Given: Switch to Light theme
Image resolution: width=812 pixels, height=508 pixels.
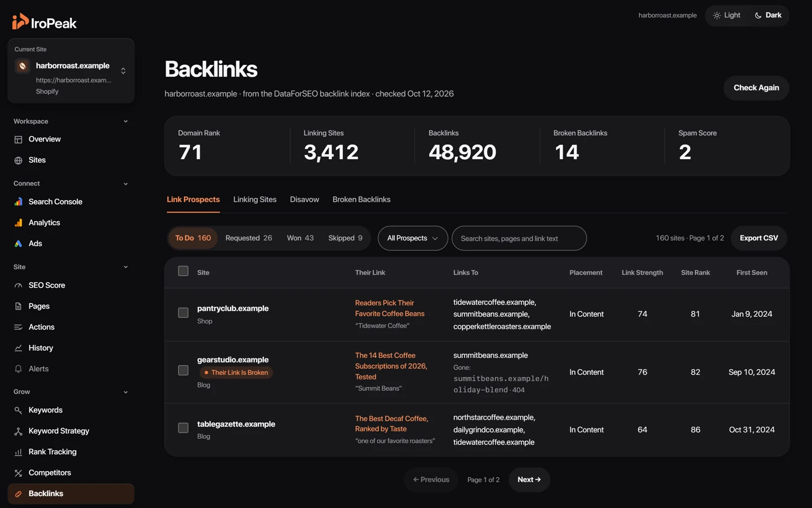Looking at the screenshot, I should [x=727, y=15].
